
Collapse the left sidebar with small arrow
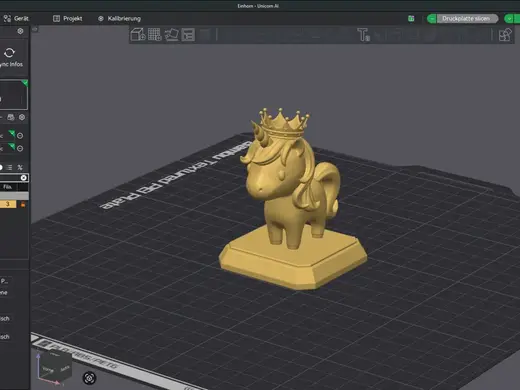tap(35, 29)
